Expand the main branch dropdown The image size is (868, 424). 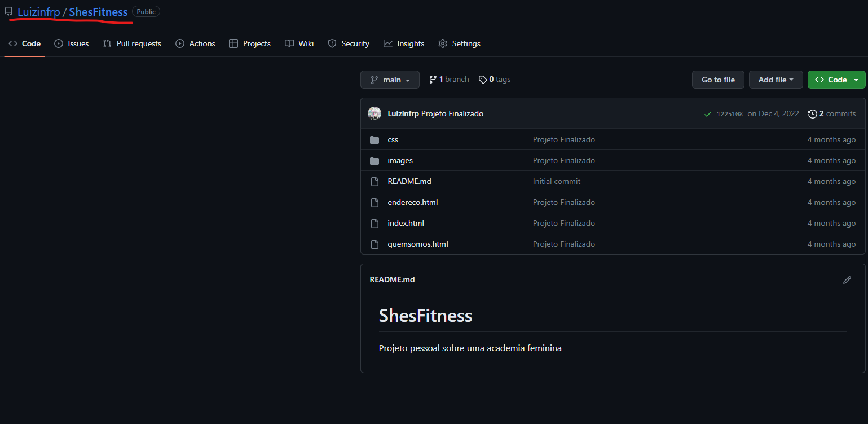390,80
